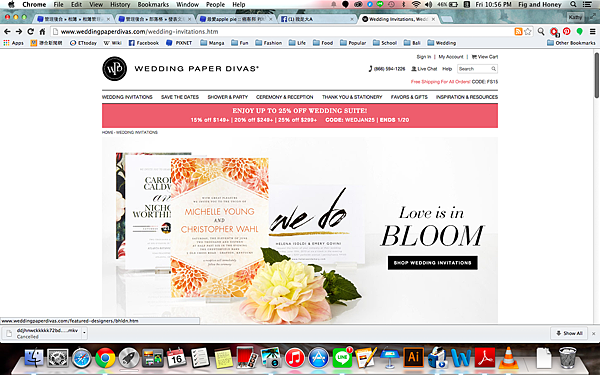The image size is (600, 375).
Task: Click the browser address bar
Action: pos(281,32)
